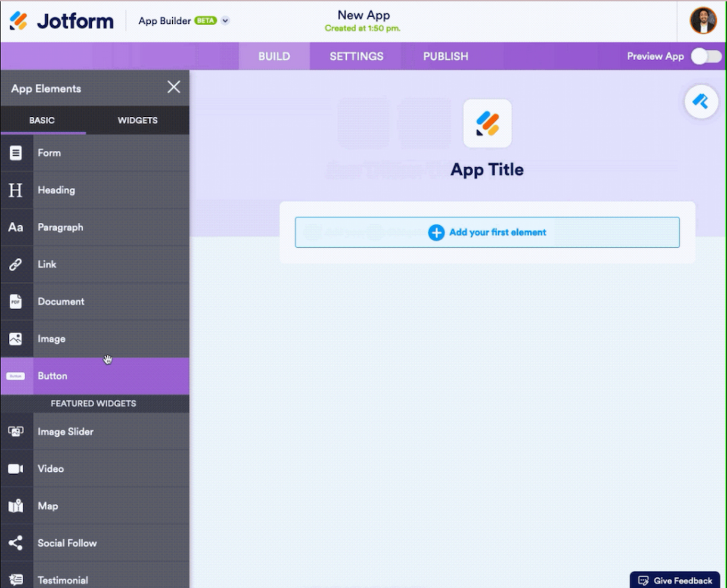The height and width of the screenshot is (588, 727).
Task: Click the Social Follow widget icon
Action: (x=16, y=543)
